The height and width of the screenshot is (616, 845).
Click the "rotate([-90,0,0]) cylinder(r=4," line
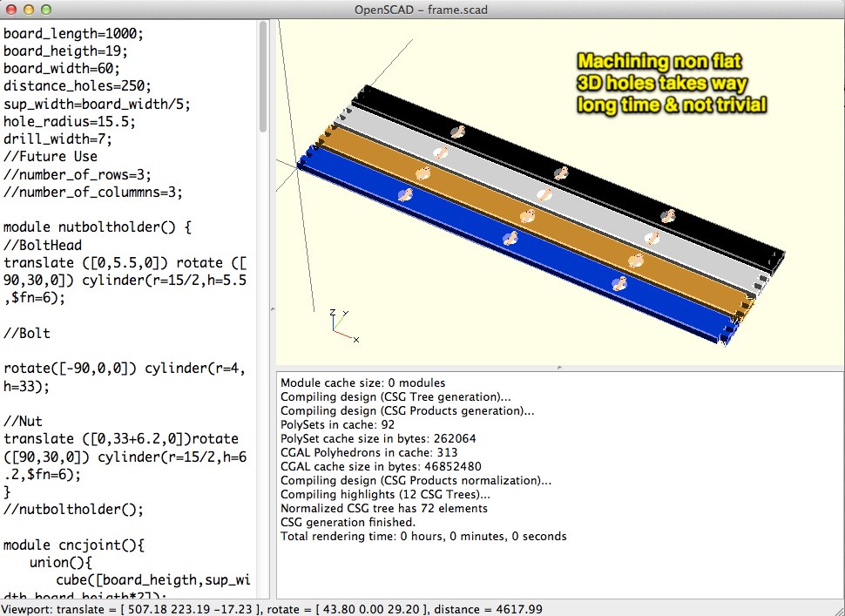(x=125, y=369)
